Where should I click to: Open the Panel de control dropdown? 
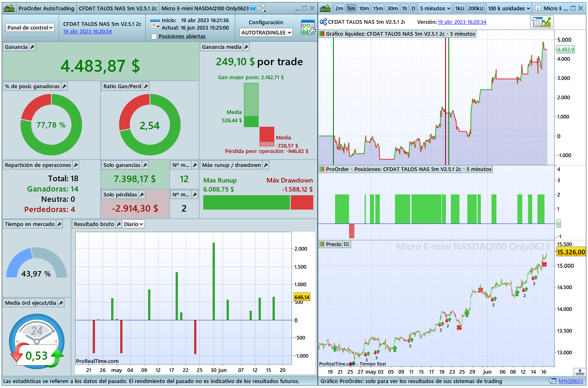click(30, 27)
